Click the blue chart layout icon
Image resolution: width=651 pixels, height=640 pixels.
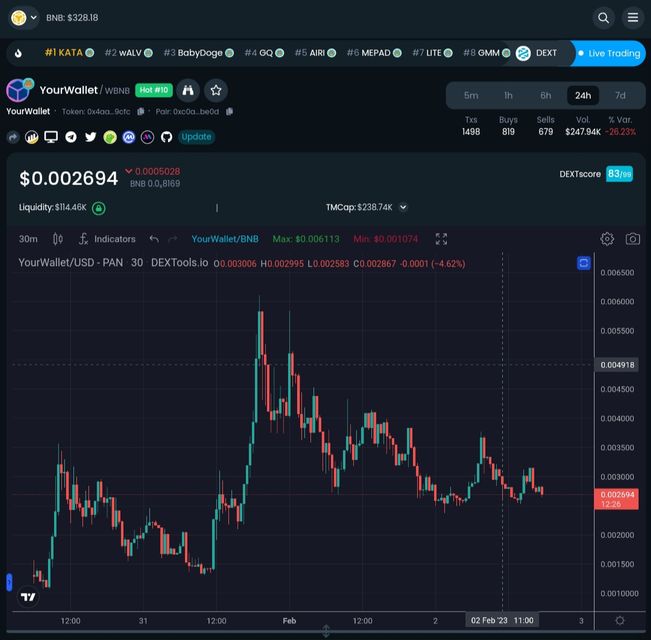[584, 263]
